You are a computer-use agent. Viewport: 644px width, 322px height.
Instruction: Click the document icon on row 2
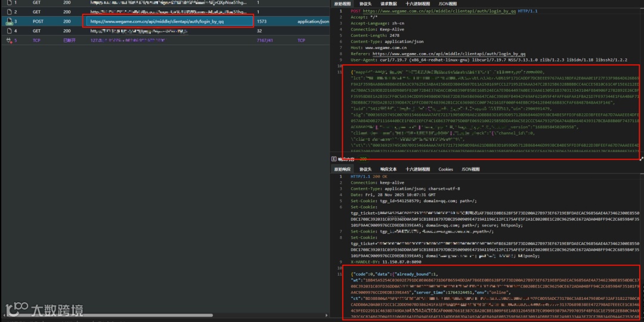pyautogui.click(x=10, y=11)
